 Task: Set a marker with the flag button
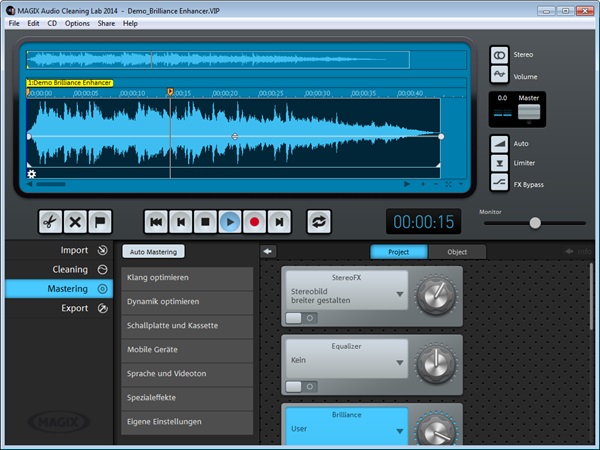click(102, 221)
